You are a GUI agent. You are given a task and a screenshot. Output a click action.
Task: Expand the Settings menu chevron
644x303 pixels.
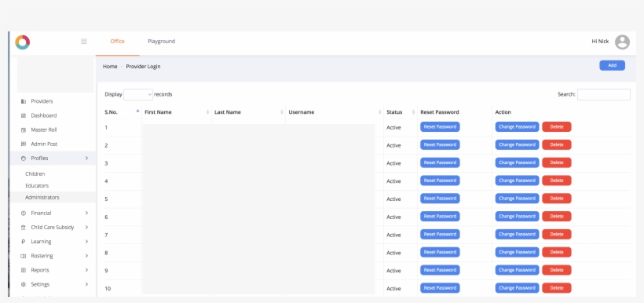[86, 284]
